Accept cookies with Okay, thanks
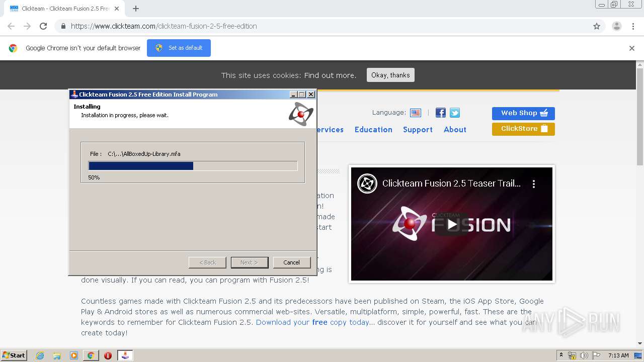 (x=390, y=75)
